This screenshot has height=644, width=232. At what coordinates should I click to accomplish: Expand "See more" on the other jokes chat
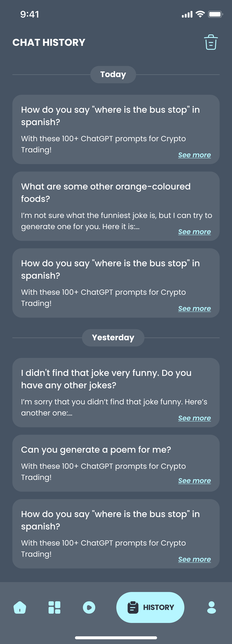click(194, 418)
